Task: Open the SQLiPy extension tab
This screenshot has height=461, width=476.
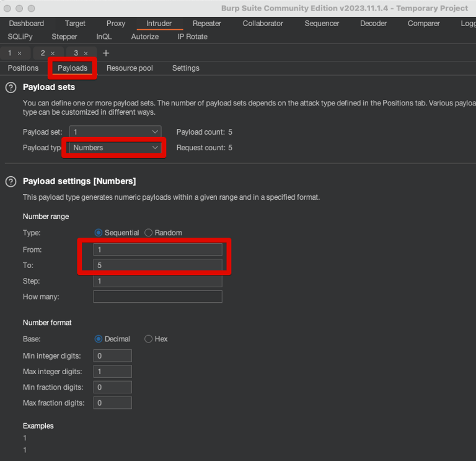Action: [20, 37]
